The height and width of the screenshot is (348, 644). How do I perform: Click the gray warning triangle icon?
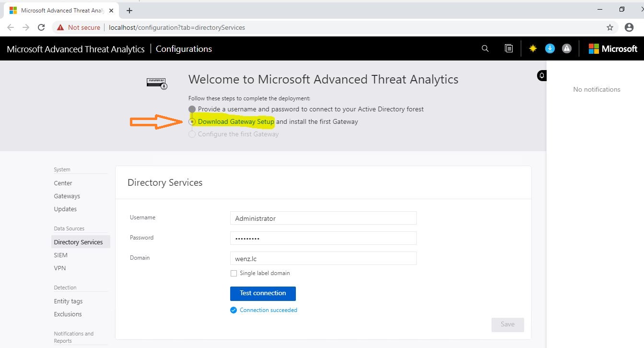coord(567,48)
